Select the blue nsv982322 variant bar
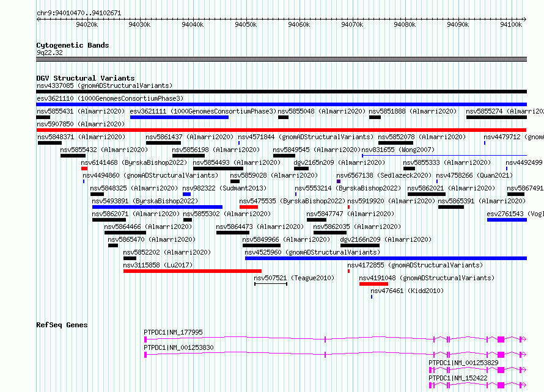This screenshot has width=544, height=392. [186, 194]
